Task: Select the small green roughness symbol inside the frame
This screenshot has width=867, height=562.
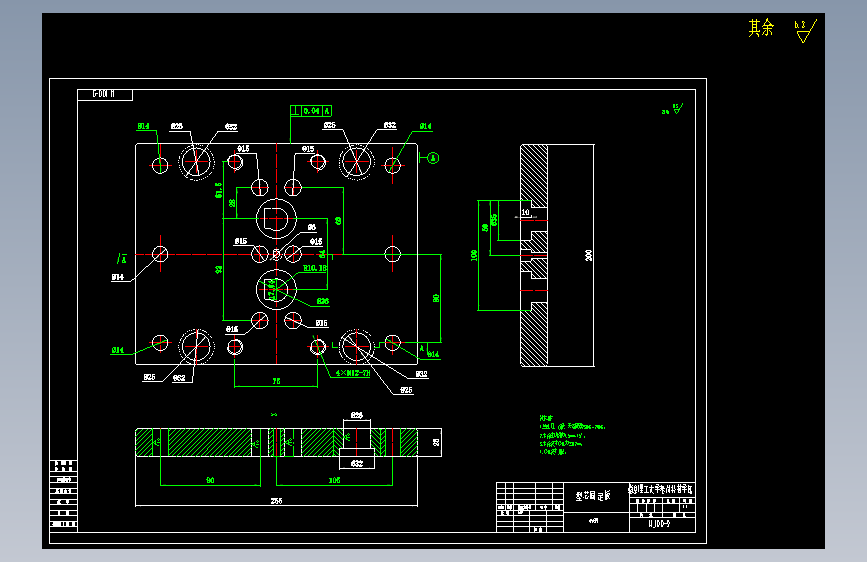Action: click(x=673, y=109)
